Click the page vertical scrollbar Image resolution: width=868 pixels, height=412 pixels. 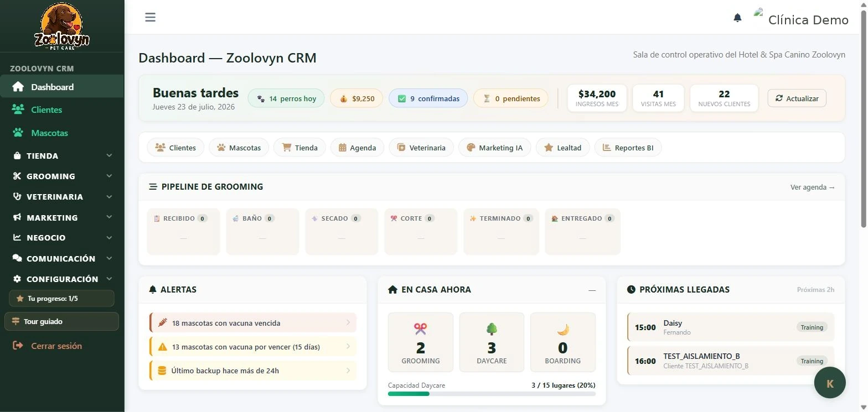pos(864,118)
